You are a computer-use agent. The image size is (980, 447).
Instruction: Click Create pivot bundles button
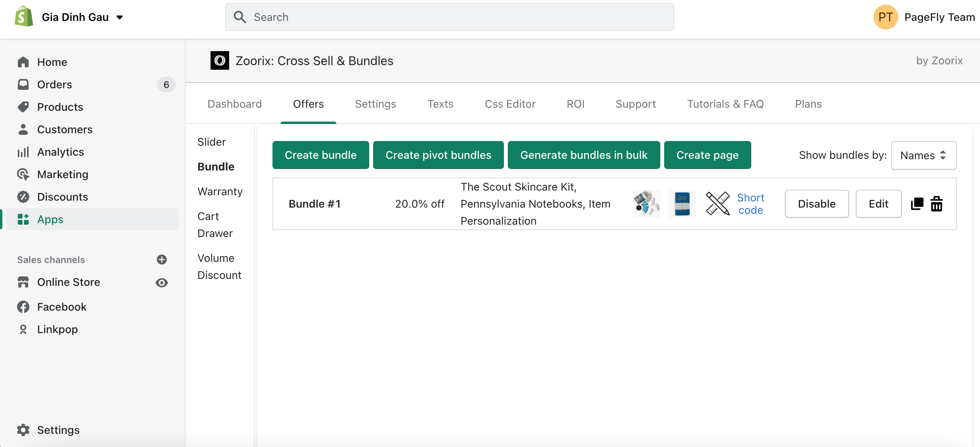point(439,155)
